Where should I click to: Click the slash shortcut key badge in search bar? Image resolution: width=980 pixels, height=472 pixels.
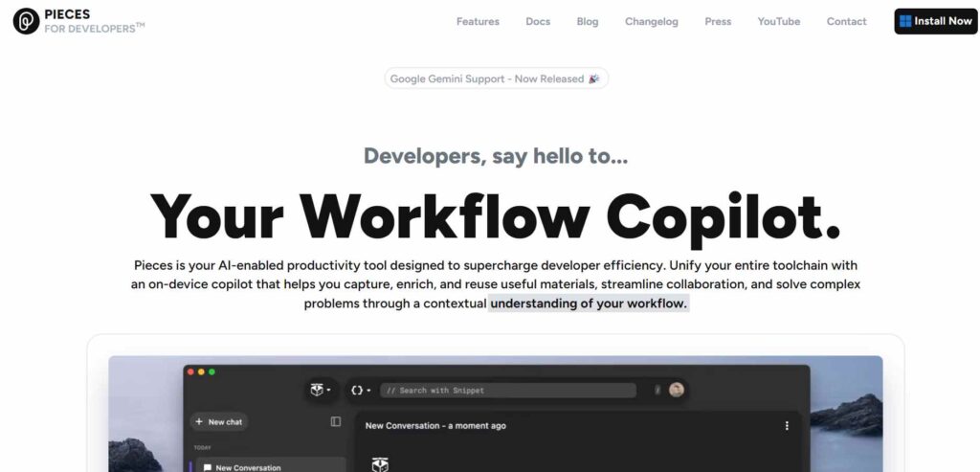pyautogui.click(x=657, y=390)
